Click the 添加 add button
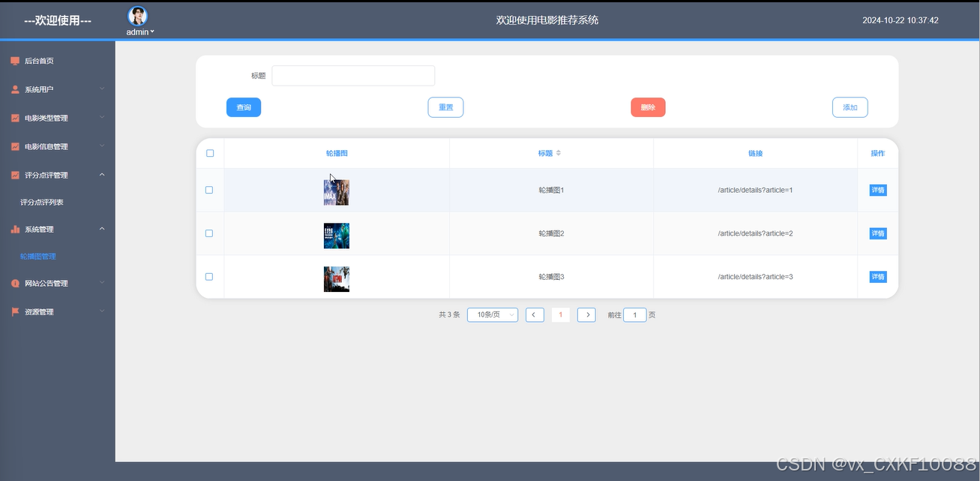The image size is (980, 481). [x=850, y=107]
